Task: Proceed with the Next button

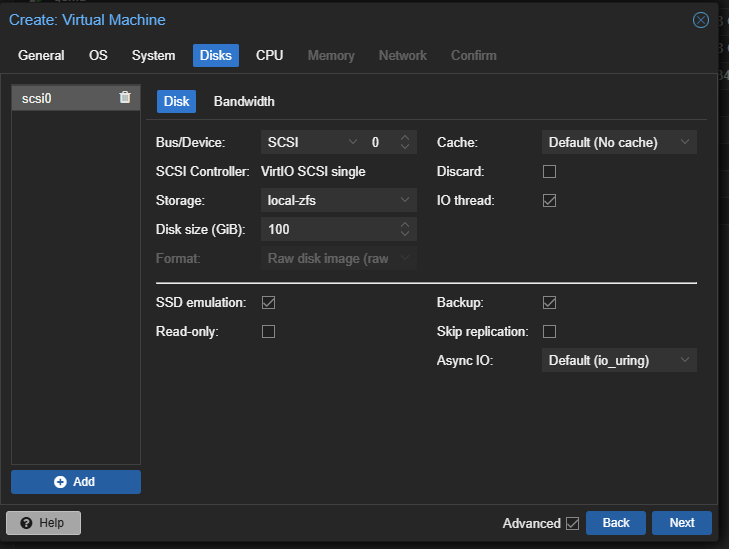Action: (x=681, y=523)
